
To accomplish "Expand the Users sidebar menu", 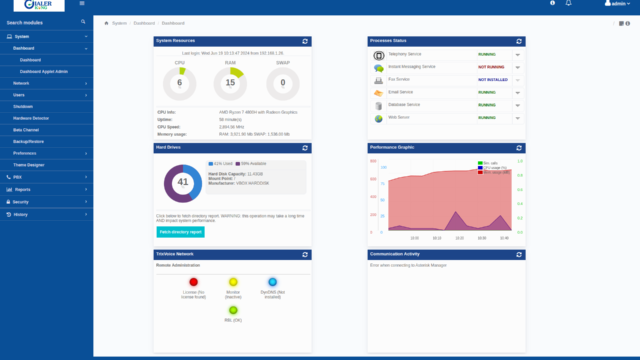I will tap(47, 95).
